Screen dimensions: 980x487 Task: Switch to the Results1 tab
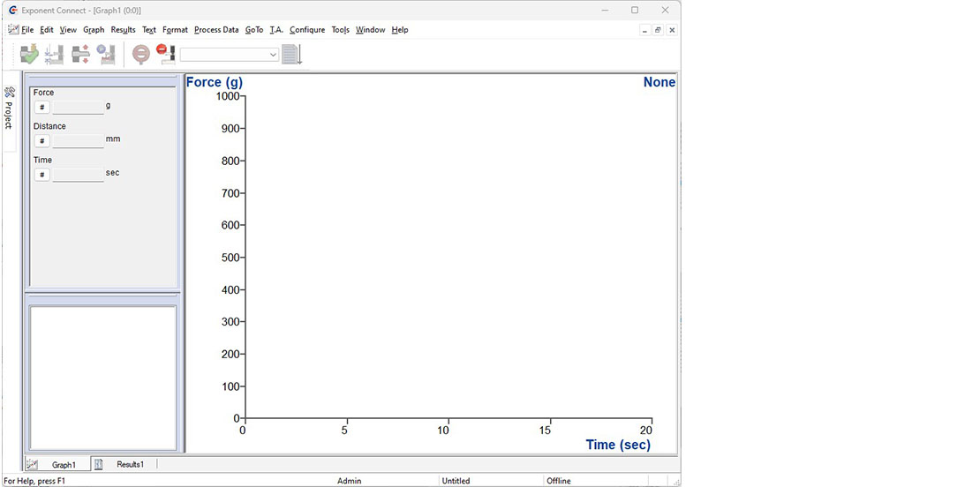tap(130, 464)
